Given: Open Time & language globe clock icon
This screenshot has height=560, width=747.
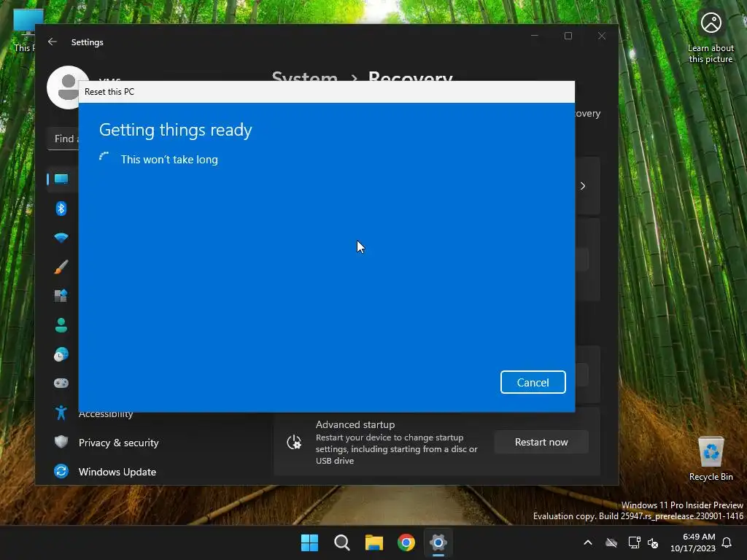Looking at the screenshot, I should (61, 354).
